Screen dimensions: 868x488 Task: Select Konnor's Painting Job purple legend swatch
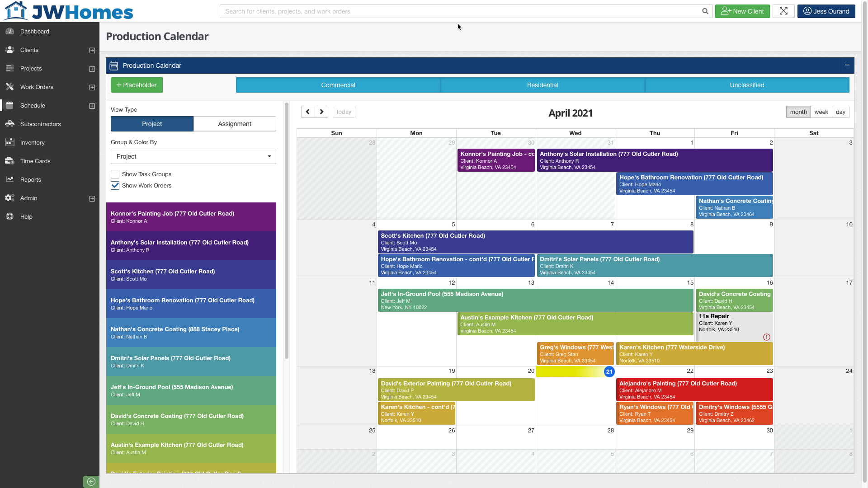click(x=191, y=217)
